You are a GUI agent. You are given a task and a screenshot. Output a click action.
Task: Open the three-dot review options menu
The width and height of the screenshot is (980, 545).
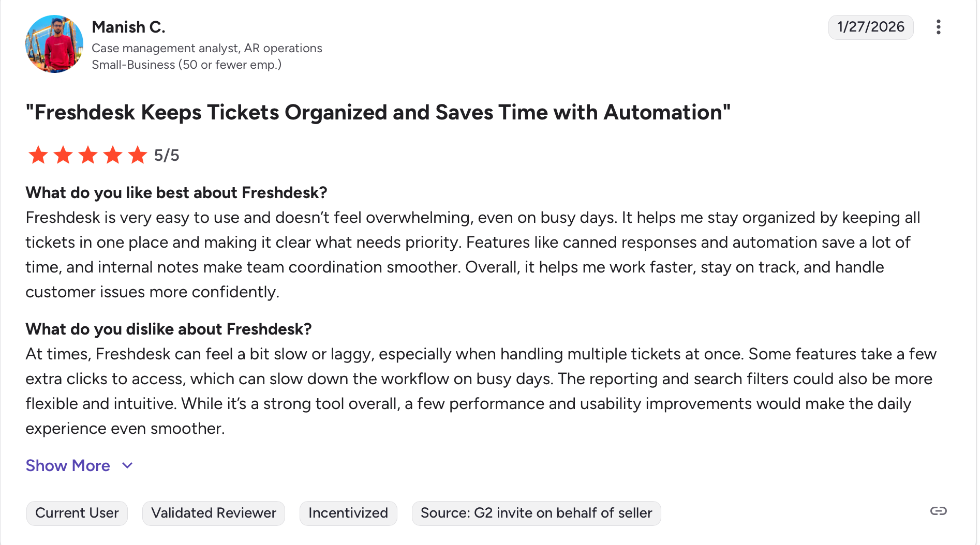938,27
